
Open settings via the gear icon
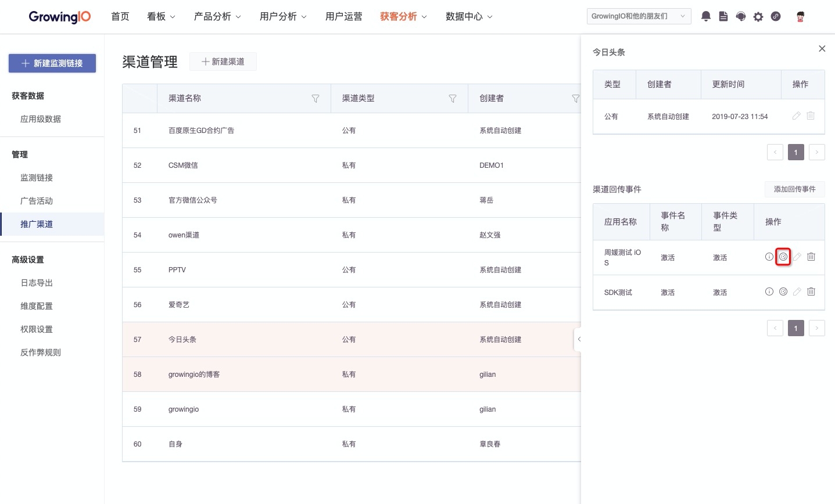tap(758, 17)
